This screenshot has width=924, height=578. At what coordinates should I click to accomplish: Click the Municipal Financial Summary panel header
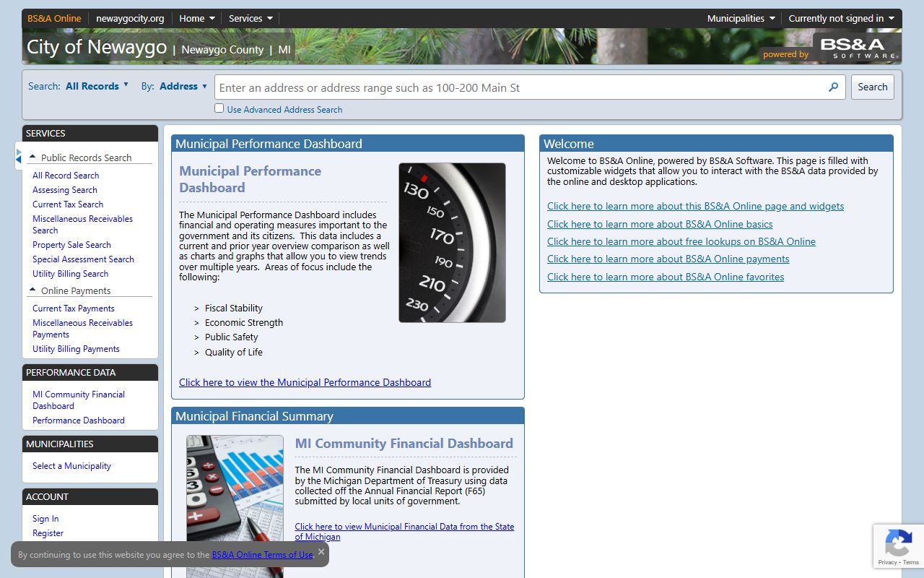coord(348,416)
